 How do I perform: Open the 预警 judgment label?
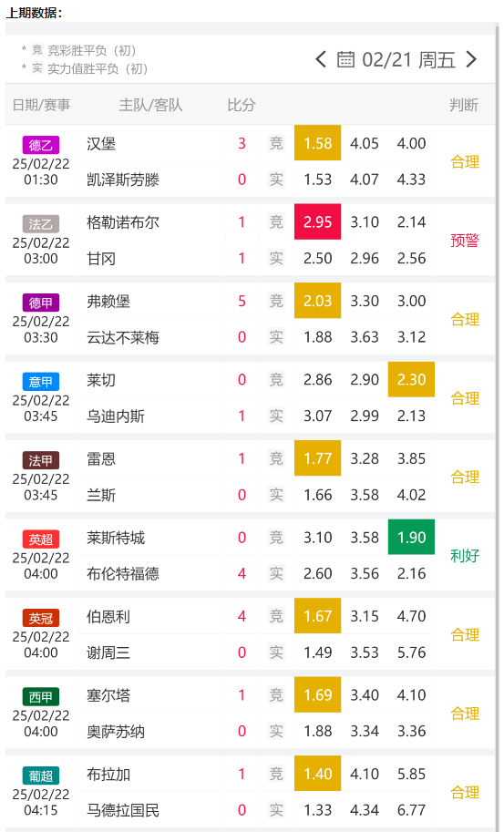465,241
